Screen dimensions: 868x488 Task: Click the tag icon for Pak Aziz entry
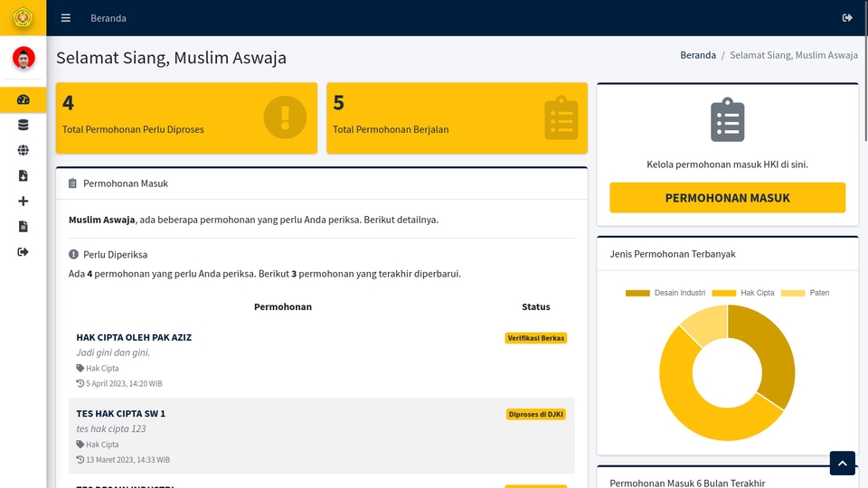point(80,369)
